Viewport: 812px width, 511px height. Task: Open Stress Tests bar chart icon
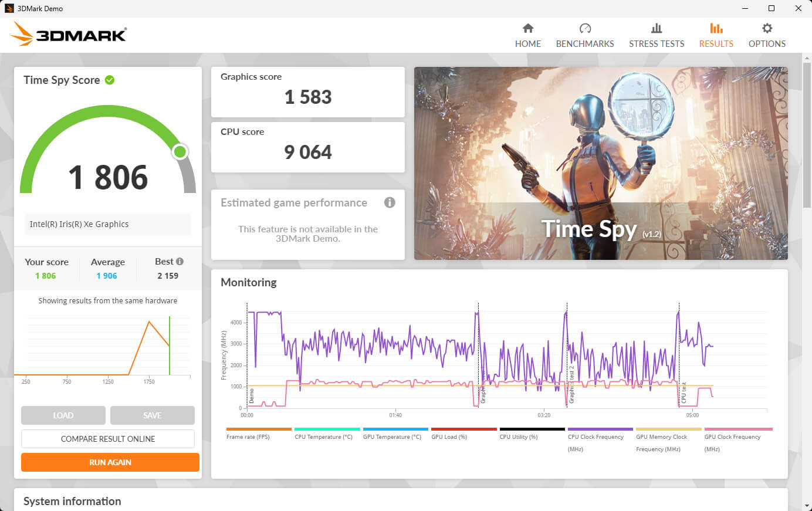(x=657, y=28)
